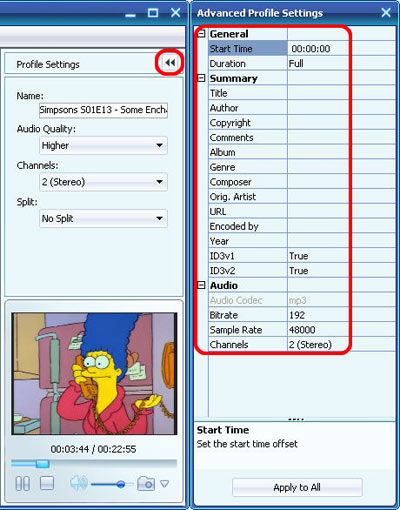
Task: Collapse the Audio section
Action: click(x=201, y=285)
